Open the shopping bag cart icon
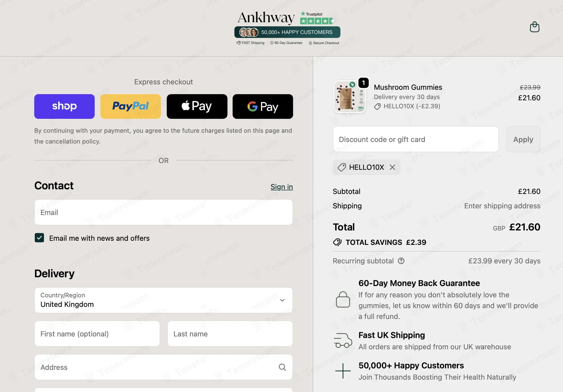This screenshot has height=392, width=563. [x=534, y=27]
